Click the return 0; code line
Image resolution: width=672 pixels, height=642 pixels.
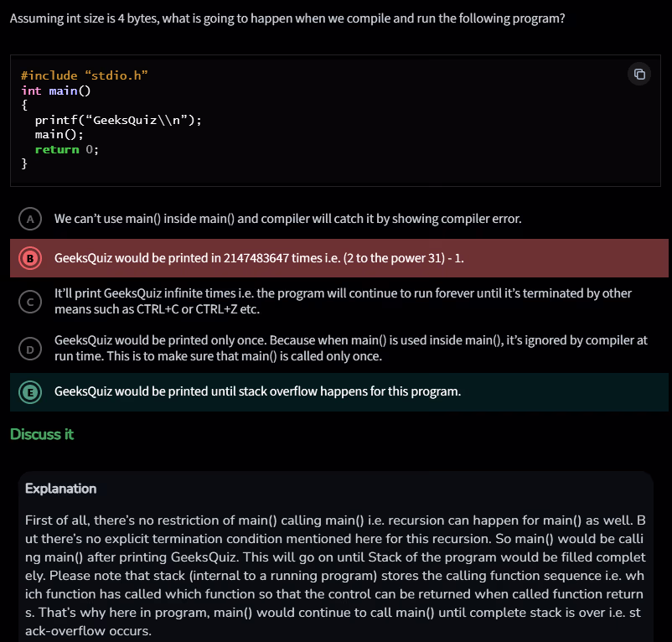pyautogui.click(x=66, y=149)
